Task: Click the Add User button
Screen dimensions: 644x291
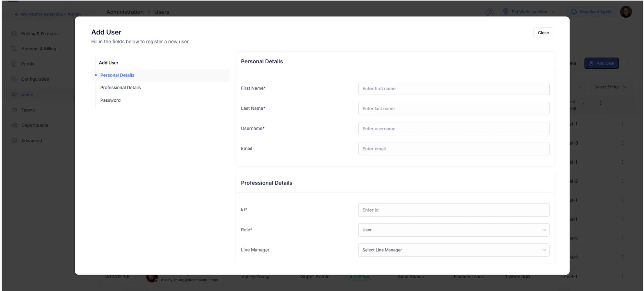Action: [x=601, y=63]
